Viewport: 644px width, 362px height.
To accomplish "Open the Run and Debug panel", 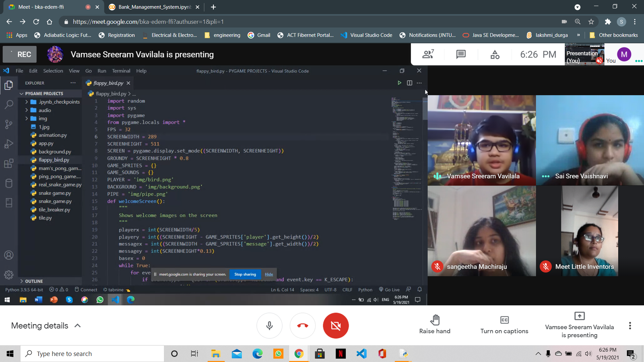I will (9, 144).
